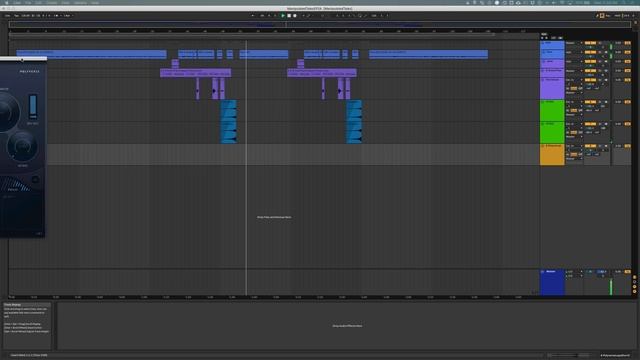Viewport: 640px width, 360px height.
Task: Click the tempo value field in the control bar
Action: [x=25, y=16]
